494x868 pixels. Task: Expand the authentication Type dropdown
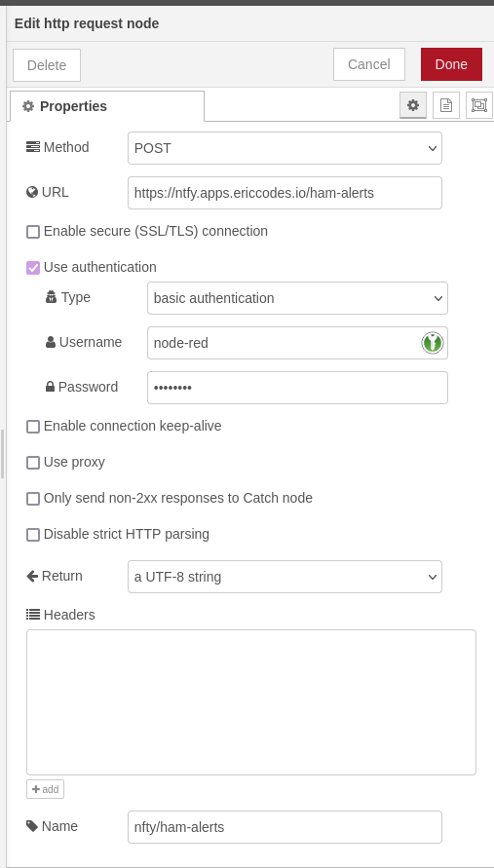(x=297, y=298)
